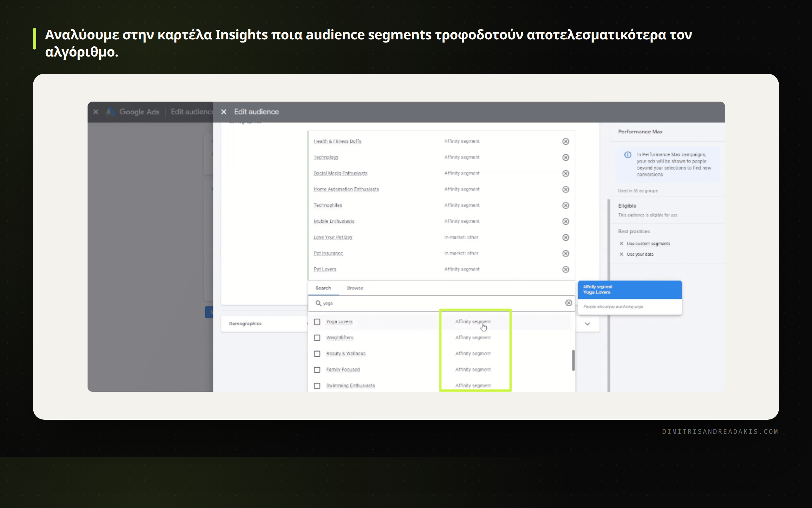812x508 pixels.
Task: Click Used in 55 ad groups text
Action: [x=638, y=191]
